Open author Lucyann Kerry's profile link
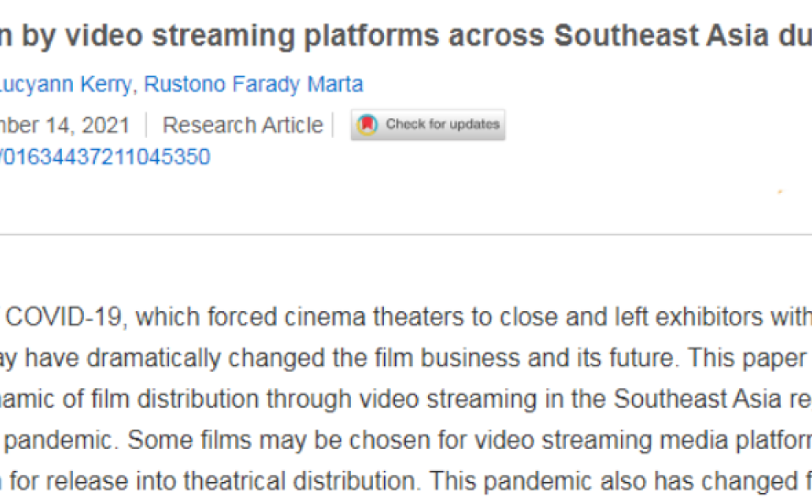The height and width of the screenshot is (504, 812). 64,85
